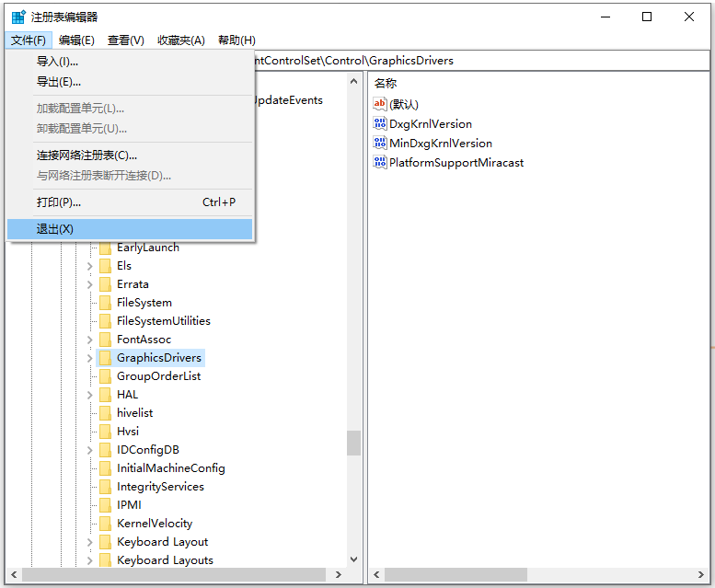The height and width of the screenshot is (588, 715).
Task: Click the Hvsi folder icon
Action: pos(105,432)
